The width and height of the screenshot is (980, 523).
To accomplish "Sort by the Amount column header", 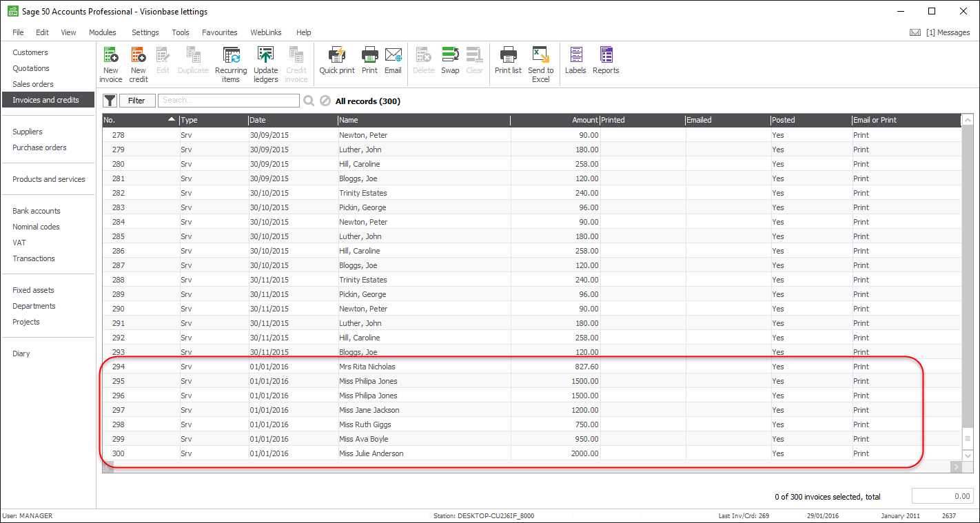I will tap(555, 120).
